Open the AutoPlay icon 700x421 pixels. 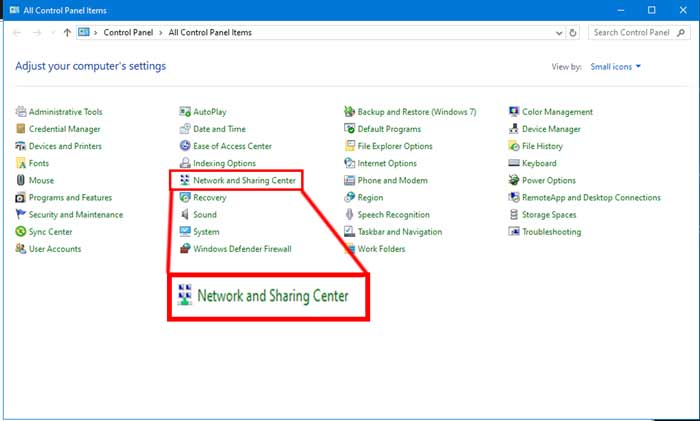(x=185, y=111)
